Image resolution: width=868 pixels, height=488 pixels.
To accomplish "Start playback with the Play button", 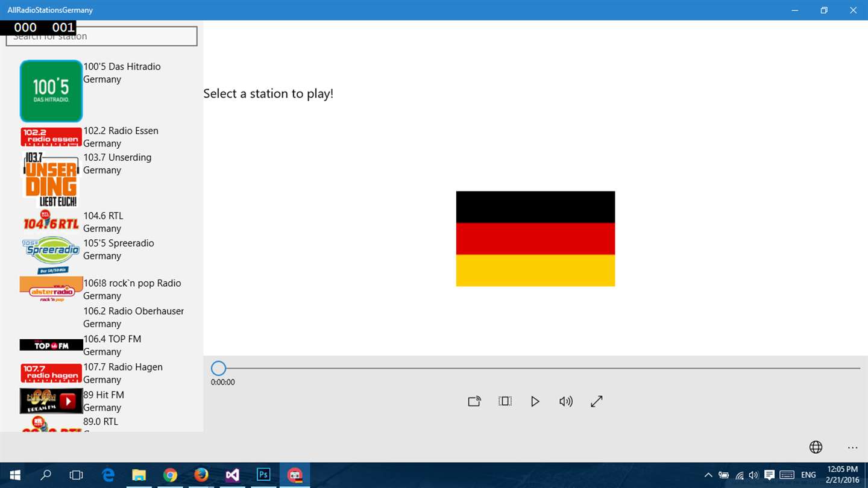I will (x=535, y=401).
